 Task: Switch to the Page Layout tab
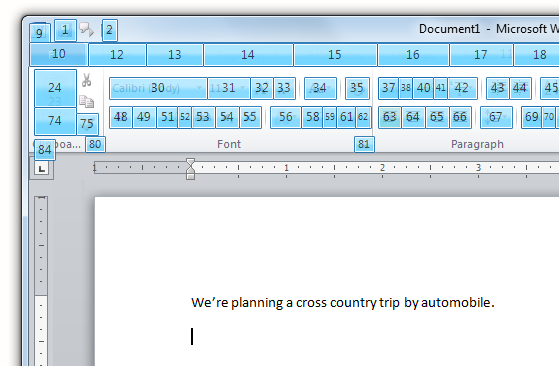click(248, 55)
